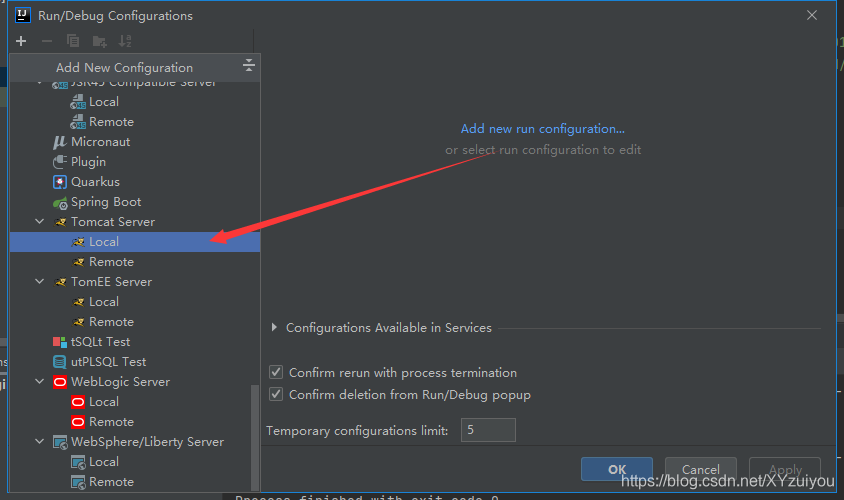Viewport: 844px width, 500px height.
Task: Collapse the TomEE Server tree node
Action: point(39,281)
